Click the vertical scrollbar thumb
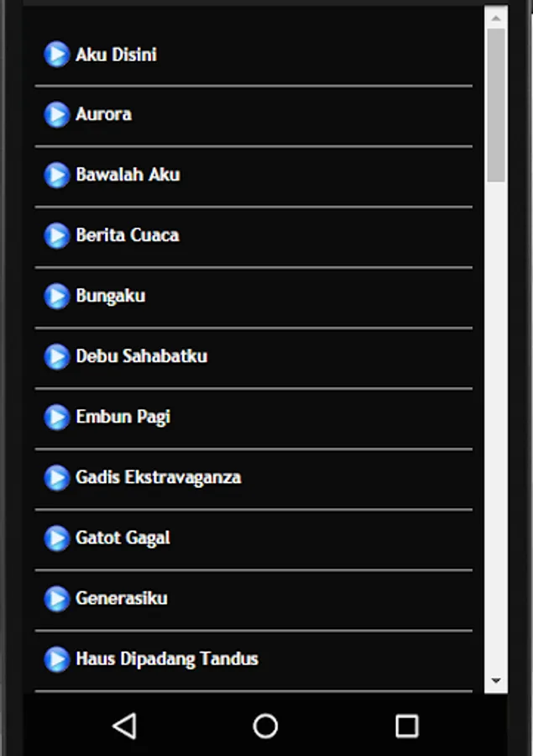Image resolution: width=533 pixels, height=756 pixels. [x=496, y=105]
